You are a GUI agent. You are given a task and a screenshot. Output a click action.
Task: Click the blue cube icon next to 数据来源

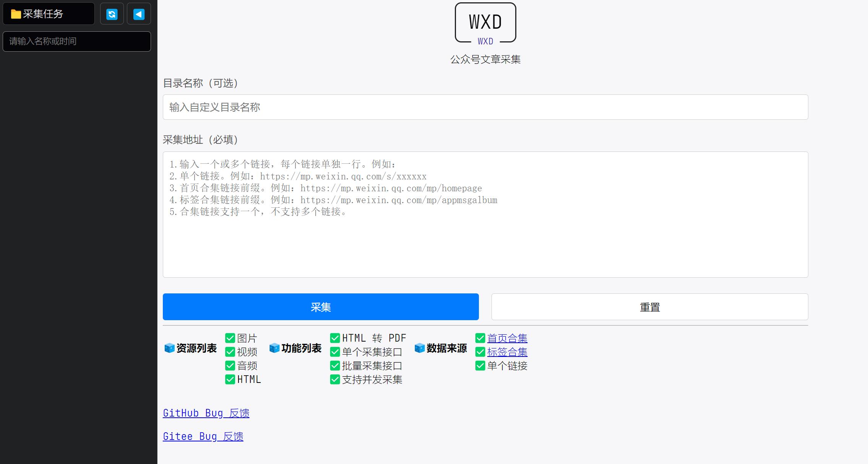tap(420, 348)
